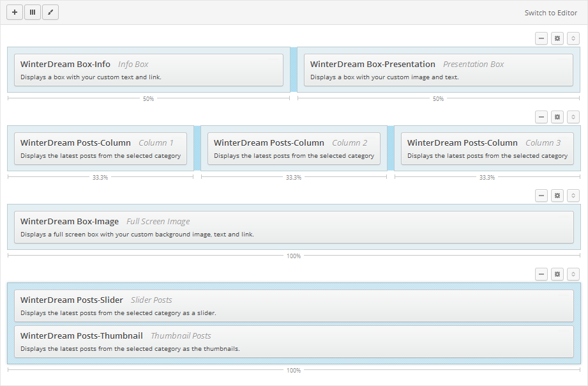Click the Add Row columns icon
This screenshot has height=386, width=588.
(x=32, y=12)
